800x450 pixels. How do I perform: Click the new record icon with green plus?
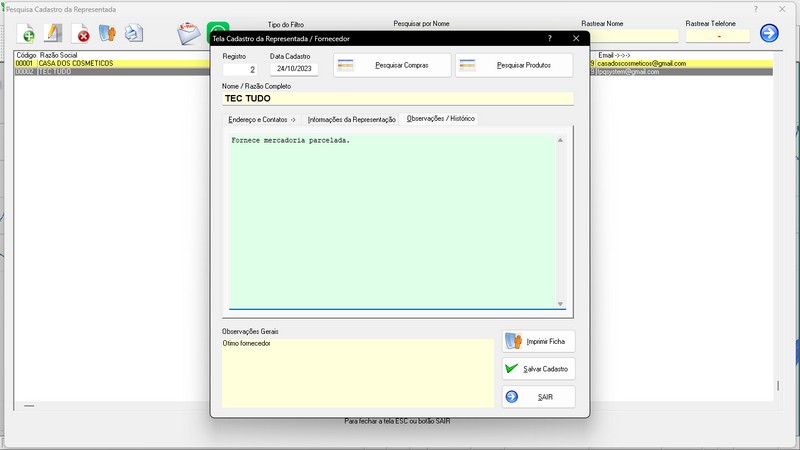[x=26, y=34]
